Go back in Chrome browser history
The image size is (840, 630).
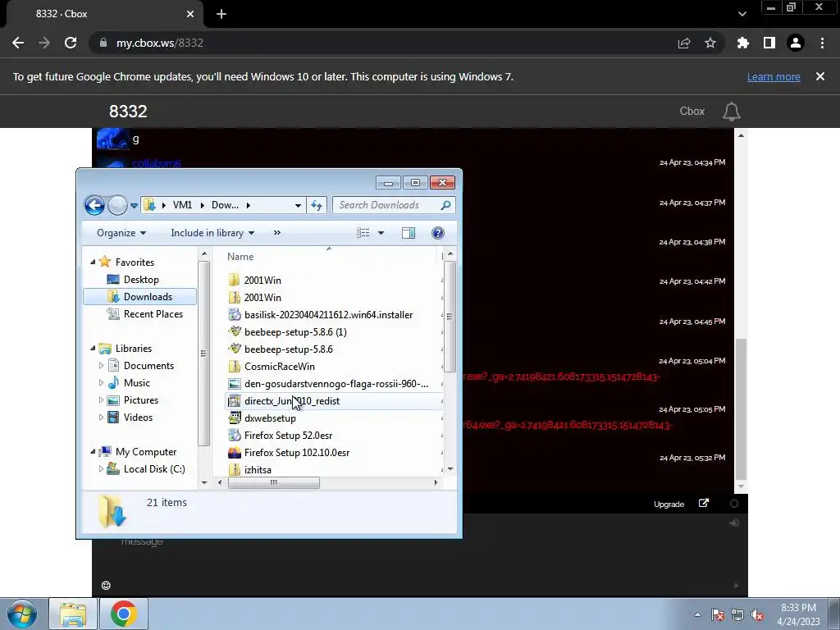[x=18, y=43]
